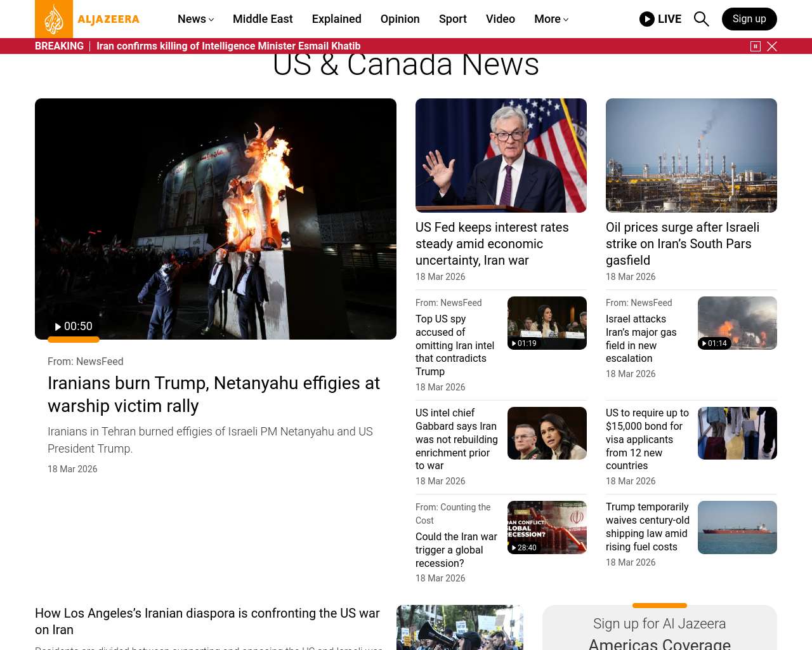Open the Al Jazeera logo home link
The height and width of the screenshot is (650, 812).
coord(88,19)
